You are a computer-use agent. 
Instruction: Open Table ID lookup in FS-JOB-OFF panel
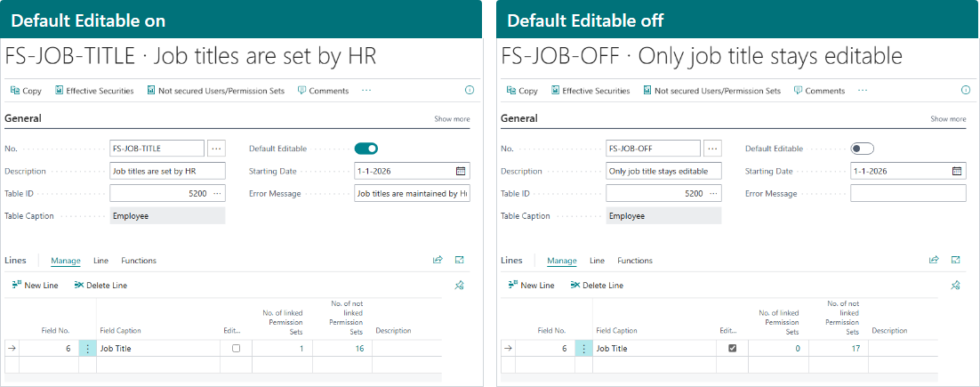[713, 193]
